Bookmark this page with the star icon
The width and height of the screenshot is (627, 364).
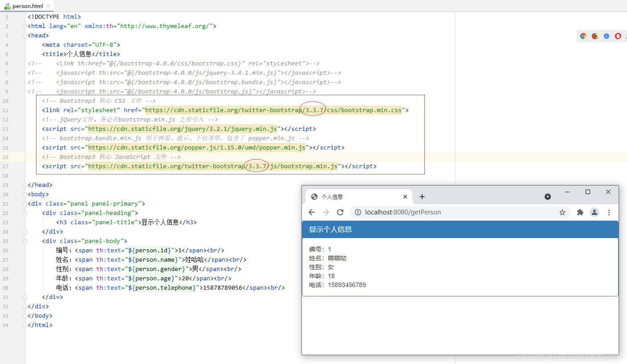tap(562, 212)
